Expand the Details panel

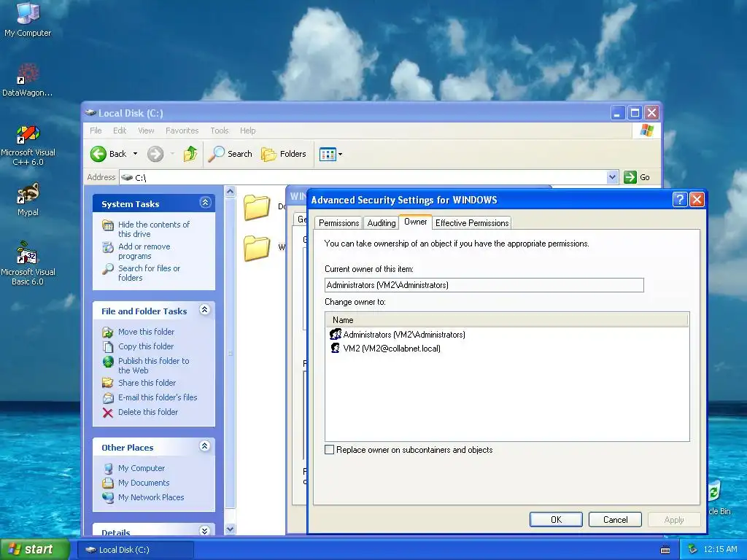click(205, 531)
